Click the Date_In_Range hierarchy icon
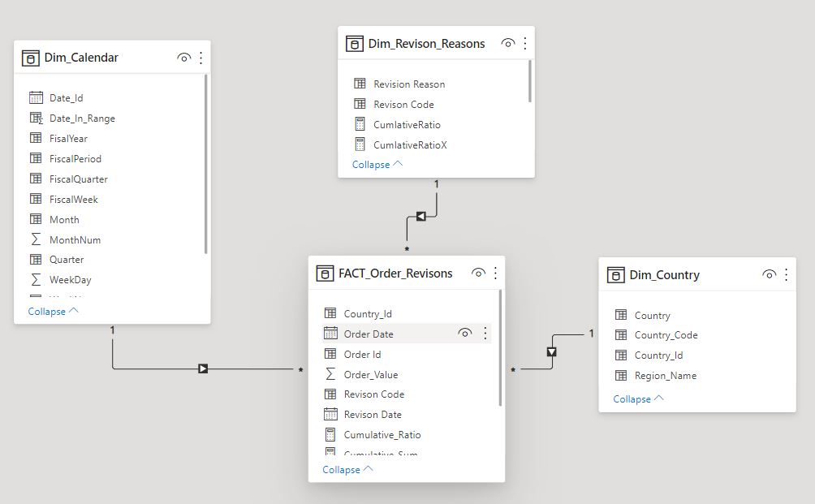This screenshot has width=815, height=504. coord(37,118)
